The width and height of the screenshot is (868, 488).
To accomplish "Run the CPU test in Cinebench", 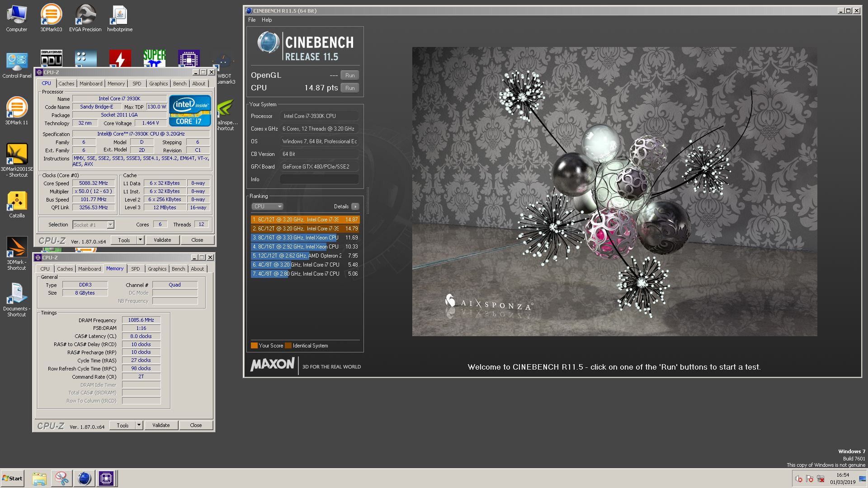I will click(350, 88).
